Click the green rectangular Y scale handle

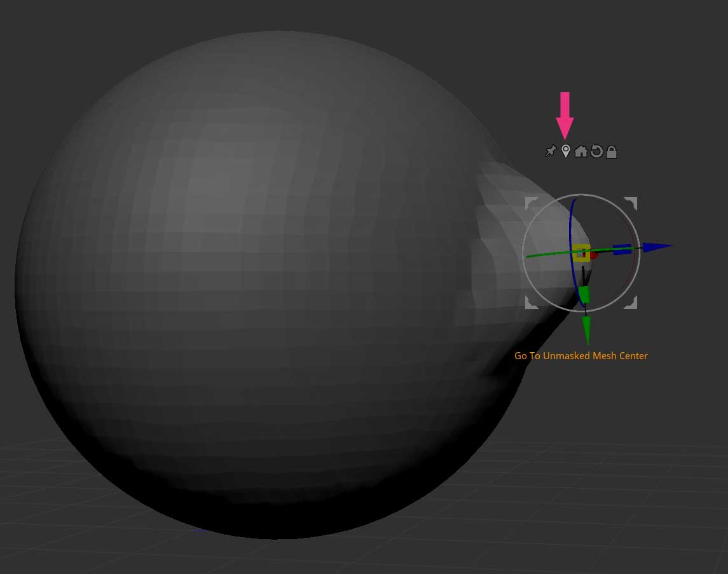pyautogui.click(x=584, y=295)
